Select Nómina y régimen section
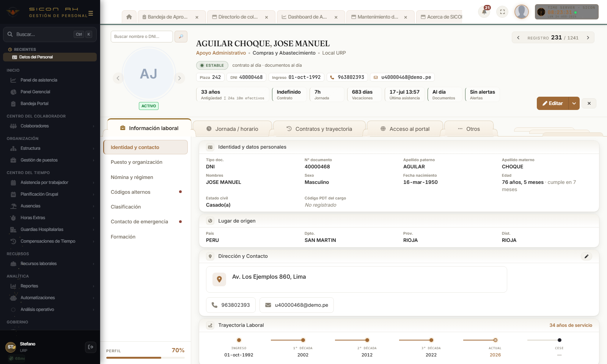Viewport: 607px width, 364px height. coord(145,177)
